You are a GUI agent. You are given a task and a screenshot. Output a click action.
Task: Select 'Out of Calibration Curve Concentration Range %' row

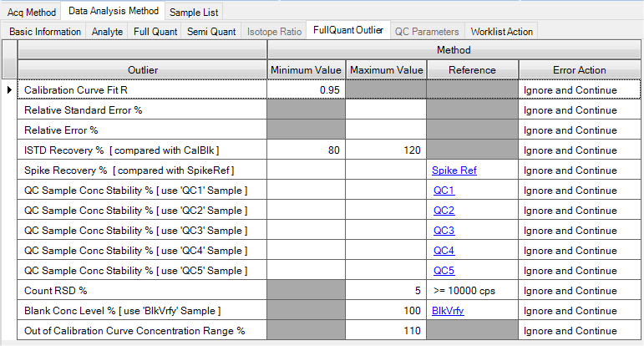[142, 331]
